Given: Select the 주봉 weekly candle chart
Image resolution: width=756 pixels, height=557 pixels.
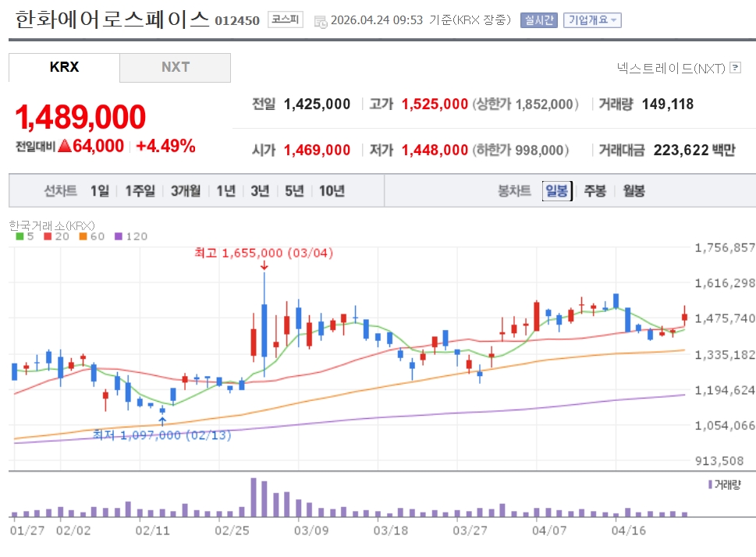Looking at the screenshot, I should 595,191.
